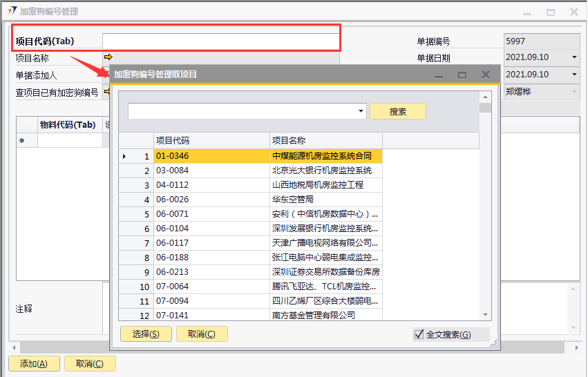The height and width of the screenshot is (377, 588).
Task: Click the row 1 selector arrow indicator
Action: pyautogui.click(x=124, y=156)
